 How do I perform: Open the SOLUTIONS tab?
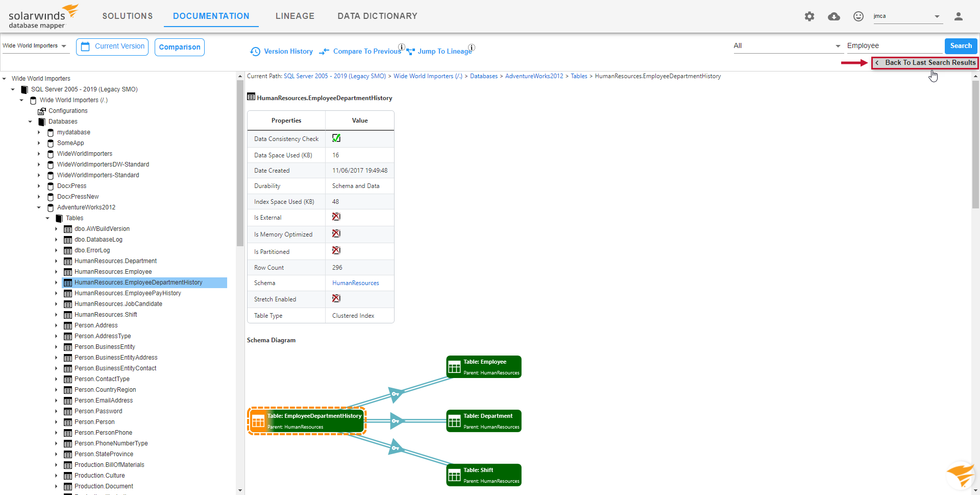pyautogui.click(x=128, y=16)
